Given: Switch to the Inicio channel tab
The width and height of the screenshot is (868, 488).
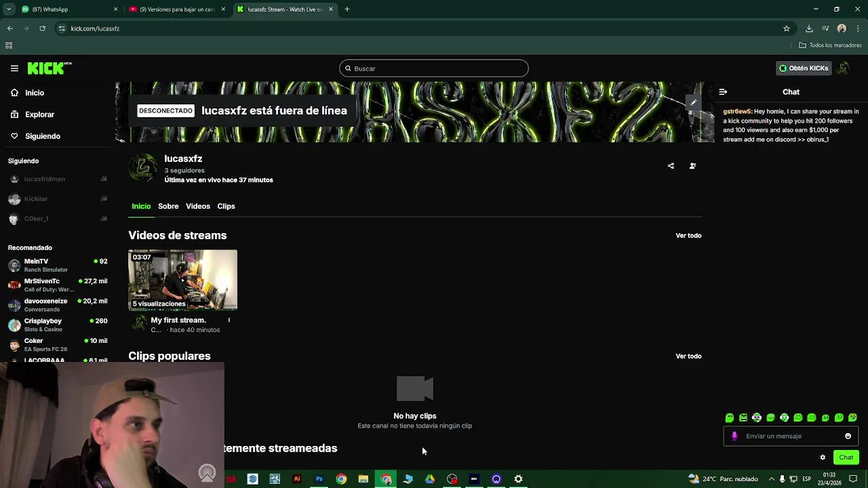Looking at the screenshot, I should click(x=141, y=206).
